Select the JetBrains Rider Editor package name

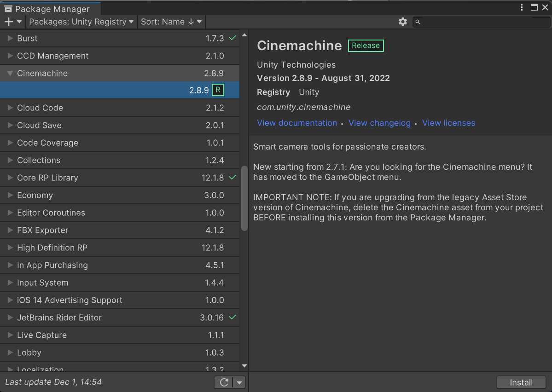point(59,317)
